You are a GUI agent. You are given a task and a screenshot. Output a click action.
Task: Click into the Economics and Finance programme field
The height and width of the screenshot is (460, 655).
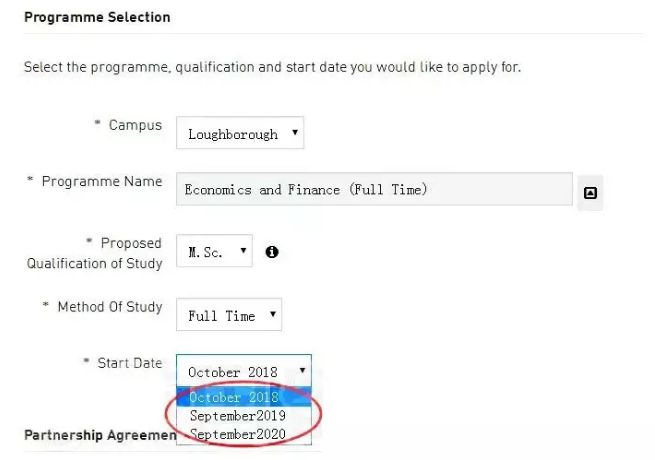click(x=374, y=189)
